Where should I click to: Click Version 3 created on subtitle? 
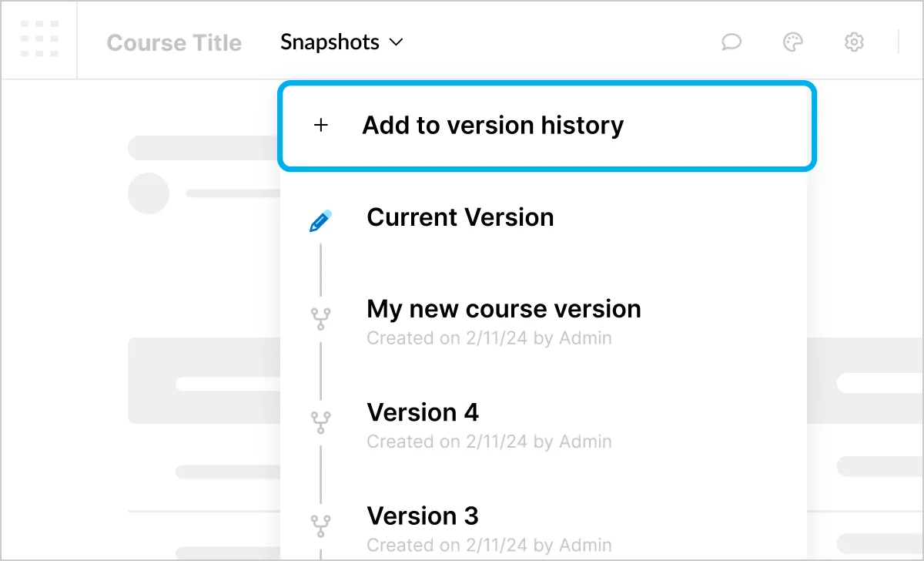(489, 545)
